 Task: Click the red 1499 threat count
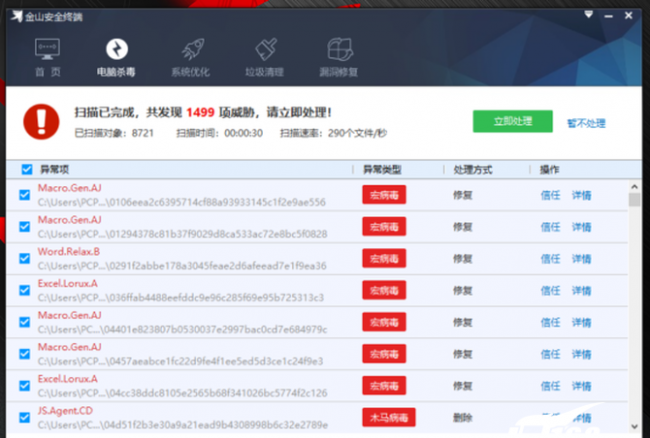pyautogui.click(x=200, y=112)
